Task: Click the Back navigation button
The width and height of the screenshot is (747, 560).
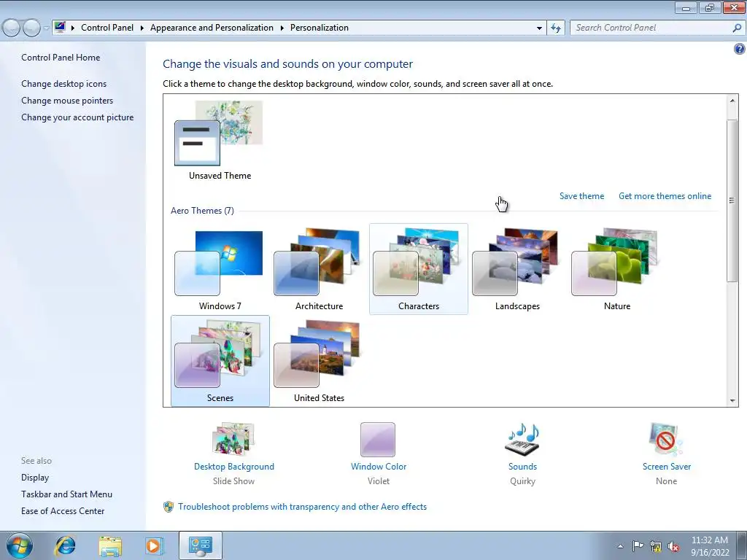Action: (x=12, y=28)
